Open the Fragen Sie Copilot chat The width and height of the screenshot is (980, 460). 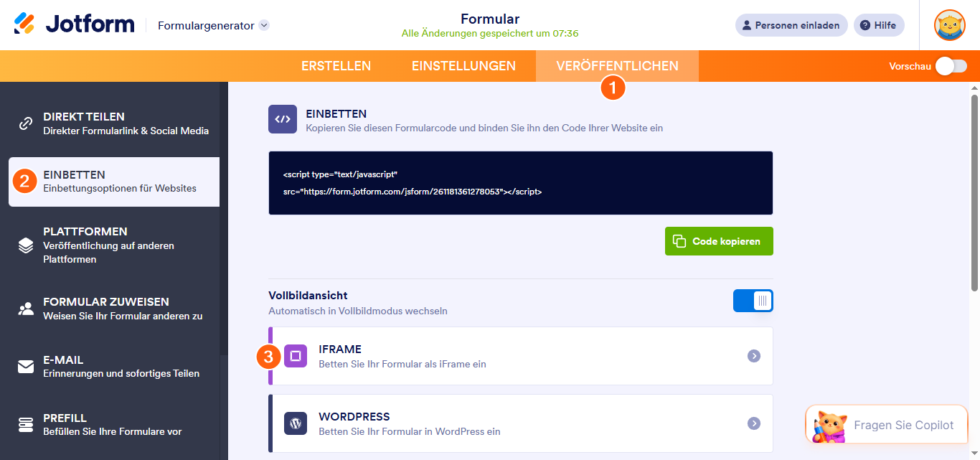[887, 425]
